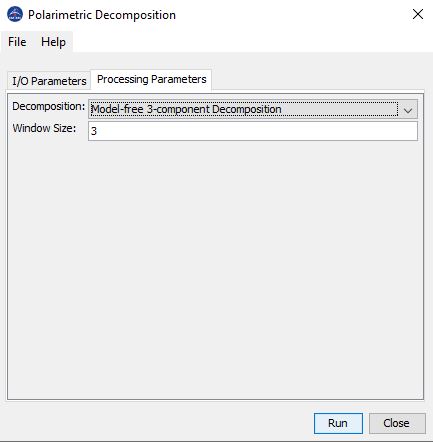Click the SNAP application icon in title bar
This screenshot has height=442, width=433.
coord(15,14)
